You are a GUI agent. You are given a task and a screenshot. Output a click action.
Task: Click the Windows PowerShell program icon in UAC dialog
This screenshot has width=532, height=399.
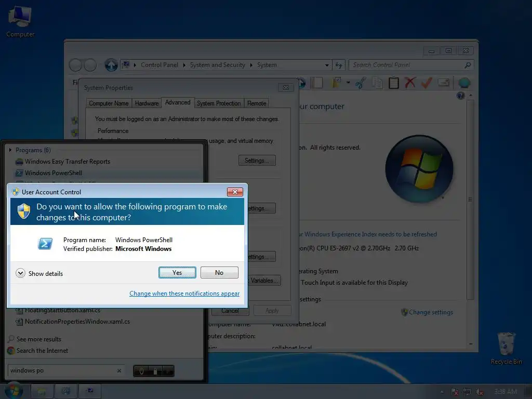45,244
